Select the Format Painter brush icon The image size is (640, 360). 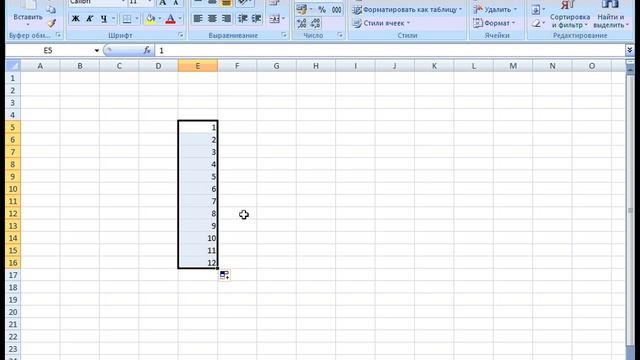pyautogui.click(x=51, y=23)
